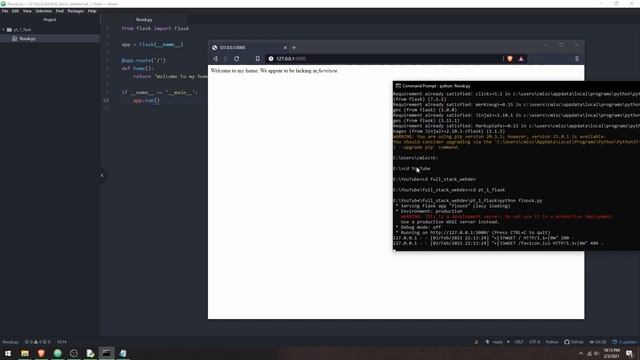The width and height of the screenshot is (640, 360).
Task: Open the File menu in Atom
Action: click(5, 11)
